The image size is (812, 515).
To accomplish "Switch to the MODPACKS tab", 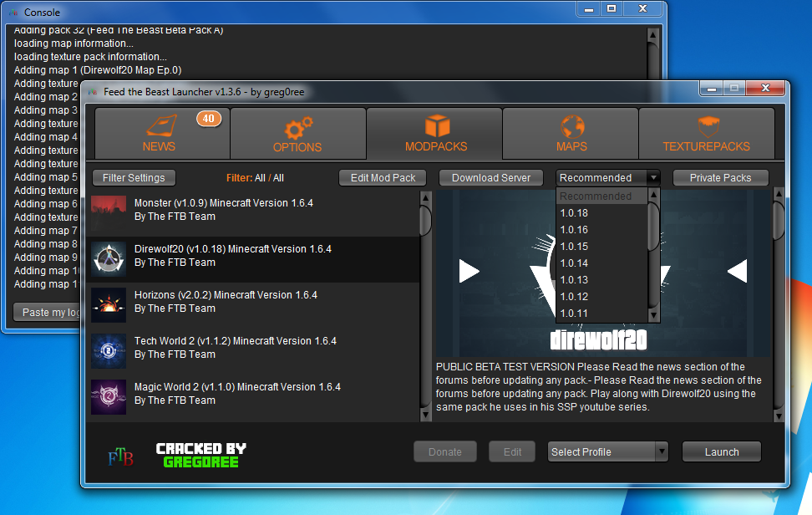I will click(x=434, y=133).
